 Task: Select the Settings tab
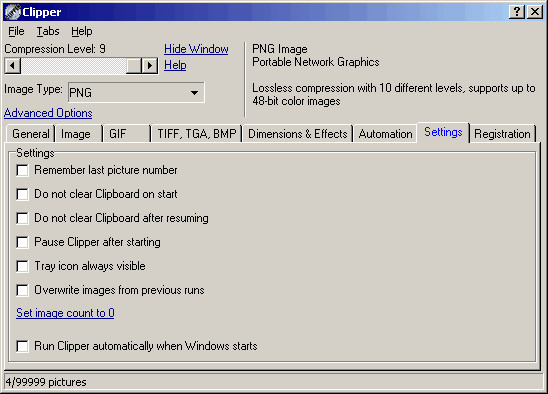pyautogui.click(x=443, y=132)
